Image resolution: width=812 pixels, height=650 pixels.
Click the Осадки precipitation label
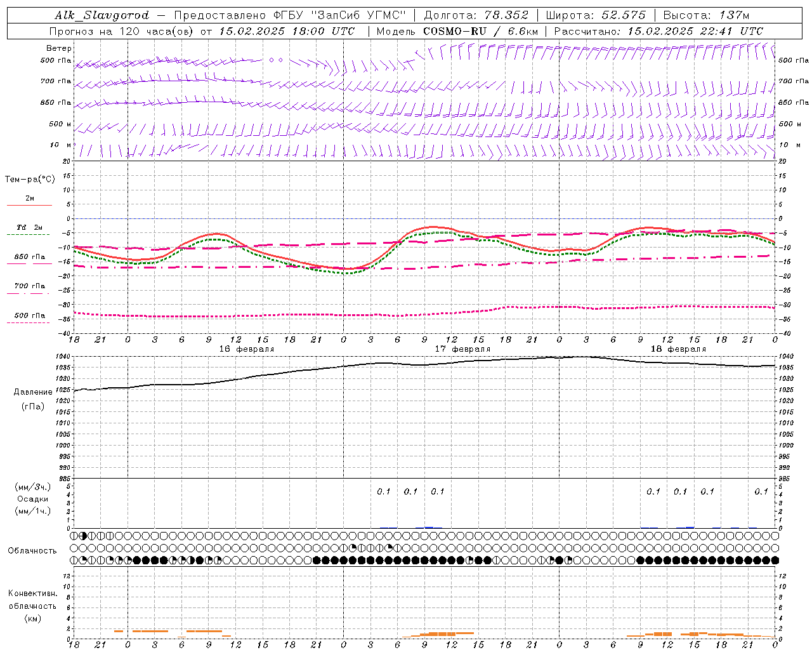tap(33, 499)
